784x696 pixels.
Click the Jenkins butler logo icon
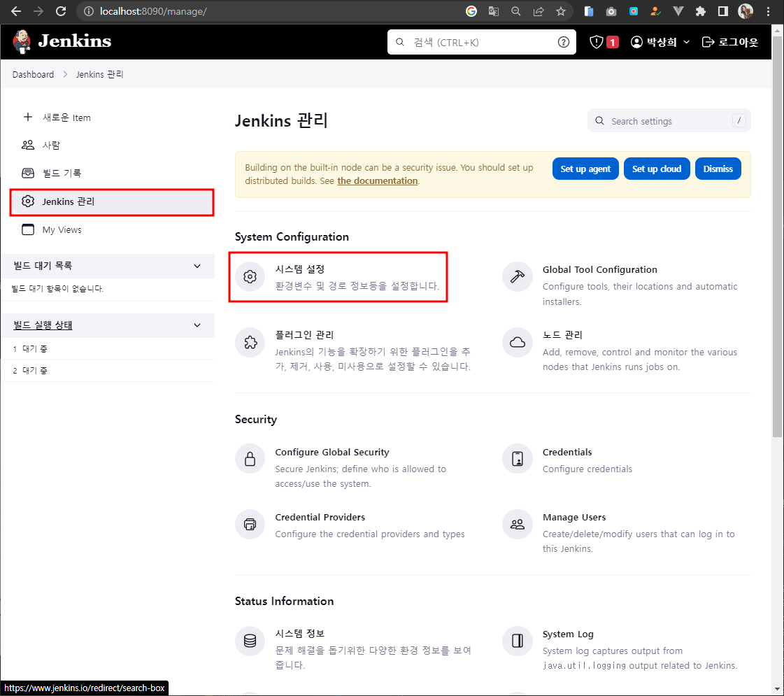pyautogui.click(x=22, y=41)
